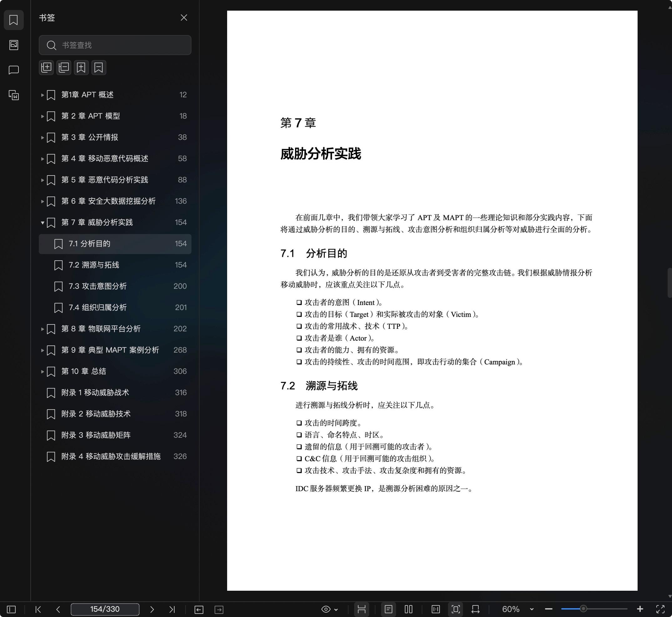
Task: Click the bookmark icon beside 第 5 章
Action: point(51,180)
